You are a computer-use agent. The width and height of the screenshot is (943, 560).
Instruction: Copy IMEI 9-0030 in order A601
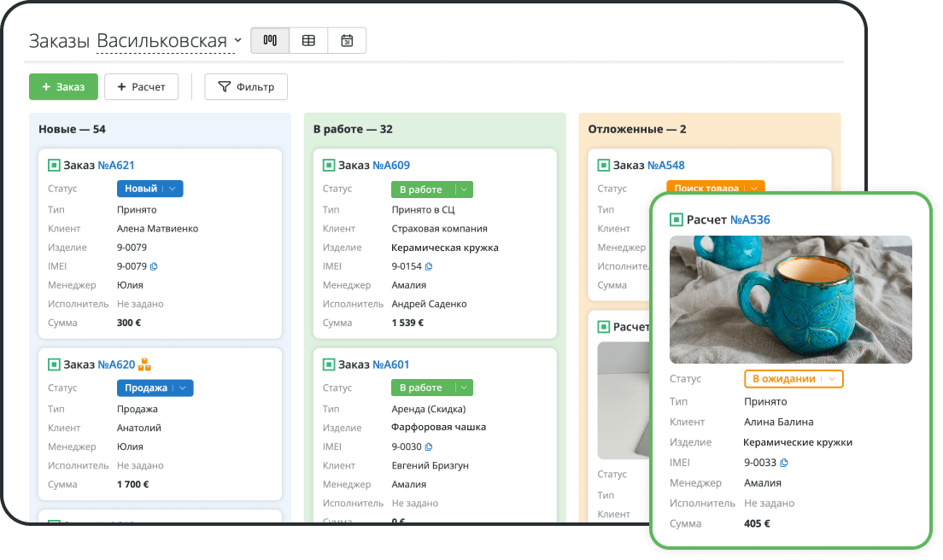[x=429, y=446]
